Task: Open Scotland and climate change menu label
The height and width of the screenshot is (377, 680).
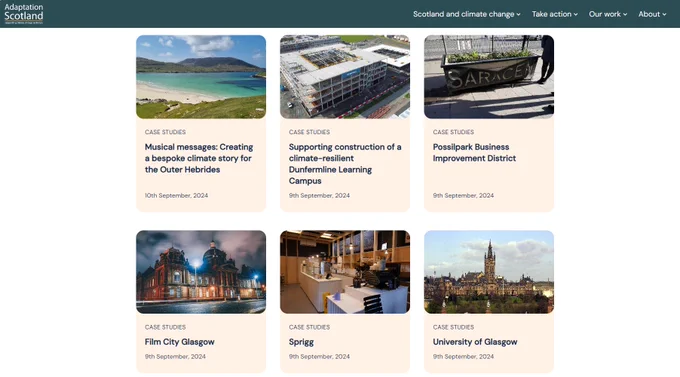Action: point(463,14)
